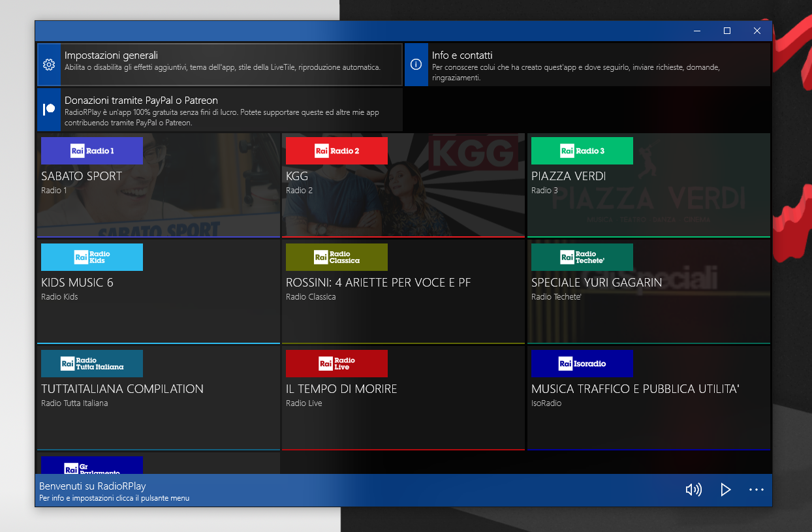Select the Rai Radio 3 logo
The width and height of the screenshot is (812, 532).
pyautogui.click(x=582, y=151)
